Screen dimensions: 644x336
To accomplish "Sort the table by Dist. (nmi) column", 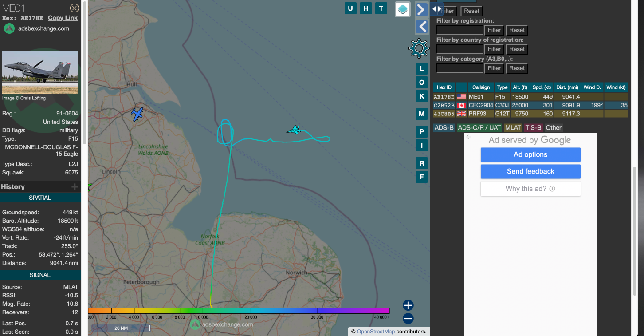I will click(567, 87).
